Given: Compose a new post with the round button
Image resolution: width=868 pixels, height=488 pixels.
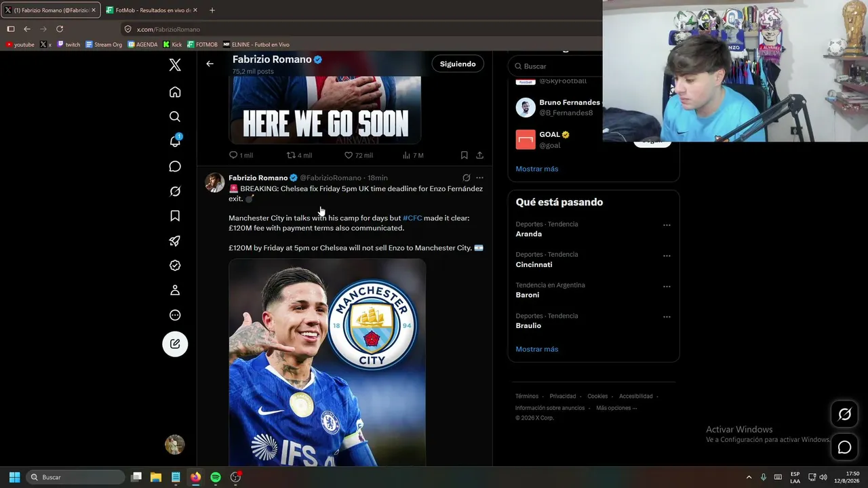Looking at the screenshot, I should (175, 344).
